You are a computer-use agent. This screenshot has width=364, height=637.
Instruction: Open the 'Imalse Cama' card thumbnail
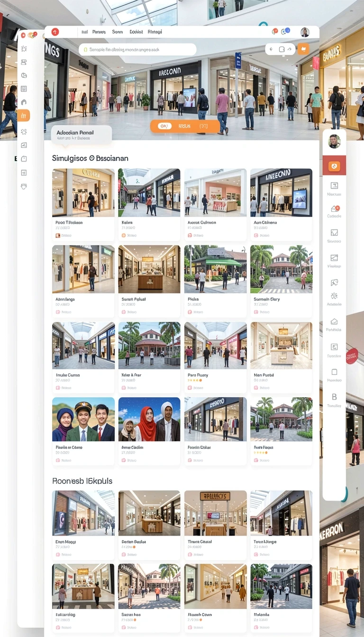coord(83,346)
